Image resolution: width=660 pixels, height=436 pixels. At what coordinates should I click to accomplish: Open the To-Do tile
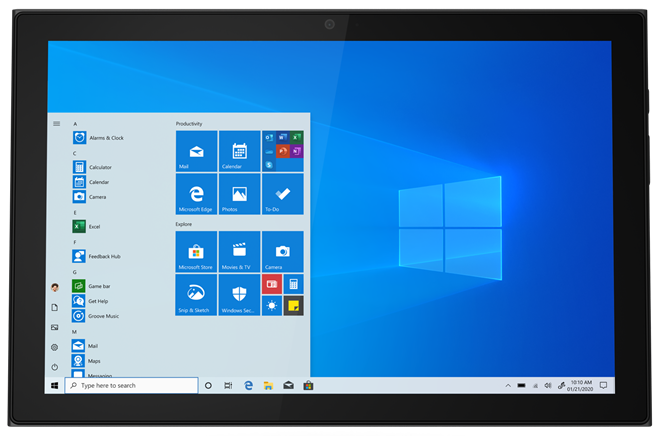click(282, 194)
